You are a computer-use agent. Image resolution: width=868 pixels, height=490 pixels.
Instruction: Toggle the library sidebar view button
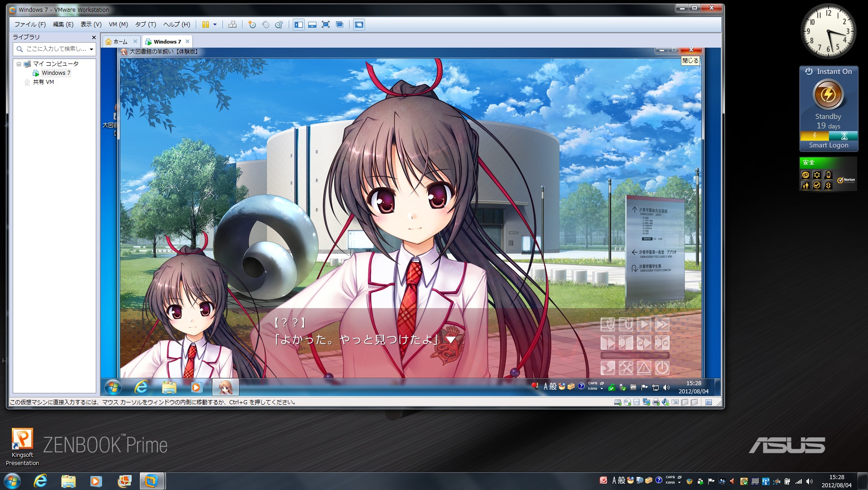(299, 24)
